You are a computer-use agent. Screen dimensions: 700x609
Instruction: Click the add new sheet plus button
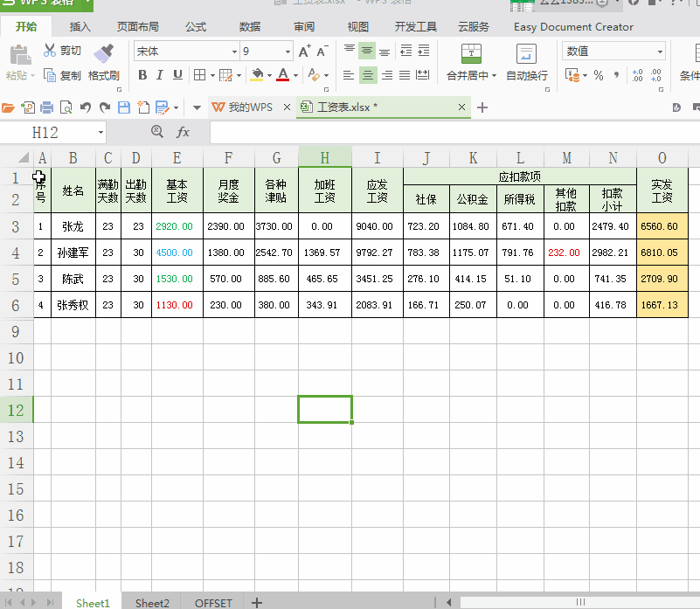coord(257,603)
